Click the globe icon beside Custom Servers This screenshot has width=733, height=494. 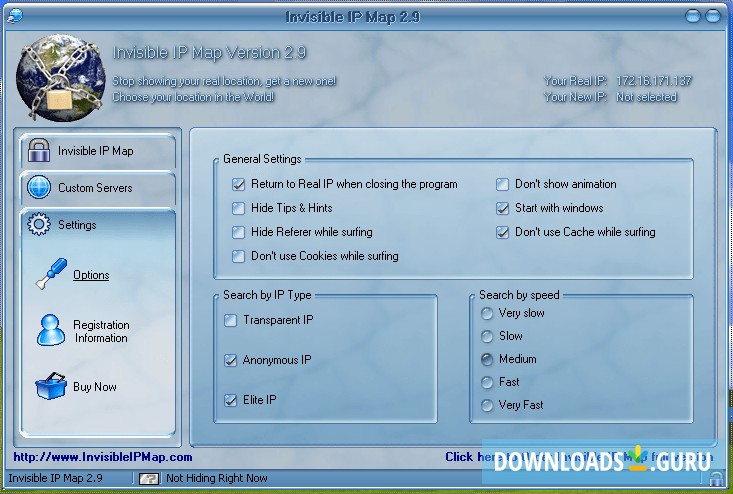coord(39,187)
